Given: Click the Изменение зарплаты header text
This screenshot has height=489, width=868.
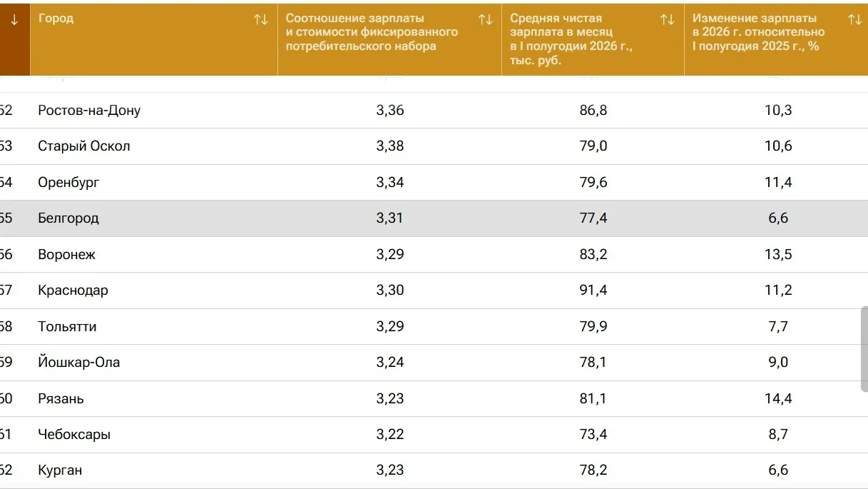Looking at the screenshot, I should (x=758, y=32).
